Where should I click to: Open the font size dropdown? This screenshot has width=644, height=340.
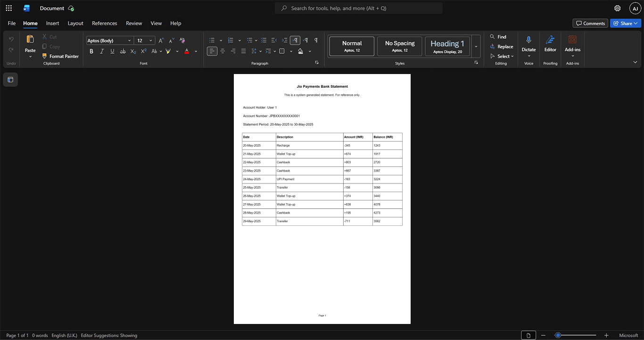coord(151,41)
